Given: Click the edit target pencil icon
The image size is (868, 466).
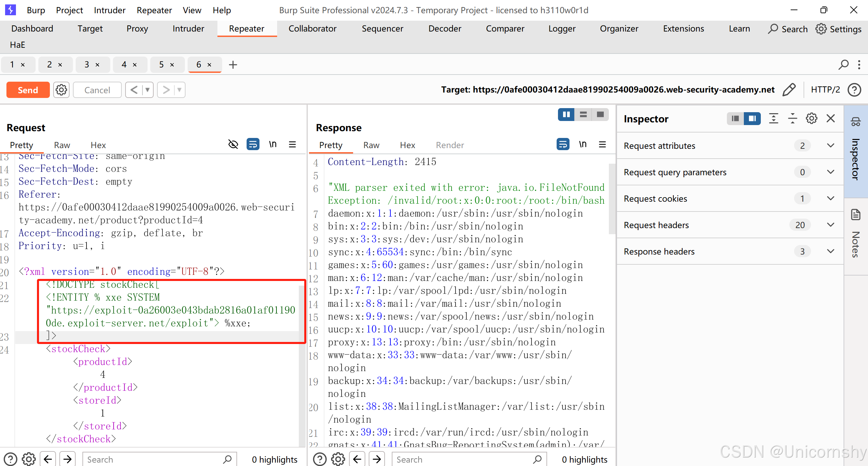Looking at the screenshot, I should [789, 90].
